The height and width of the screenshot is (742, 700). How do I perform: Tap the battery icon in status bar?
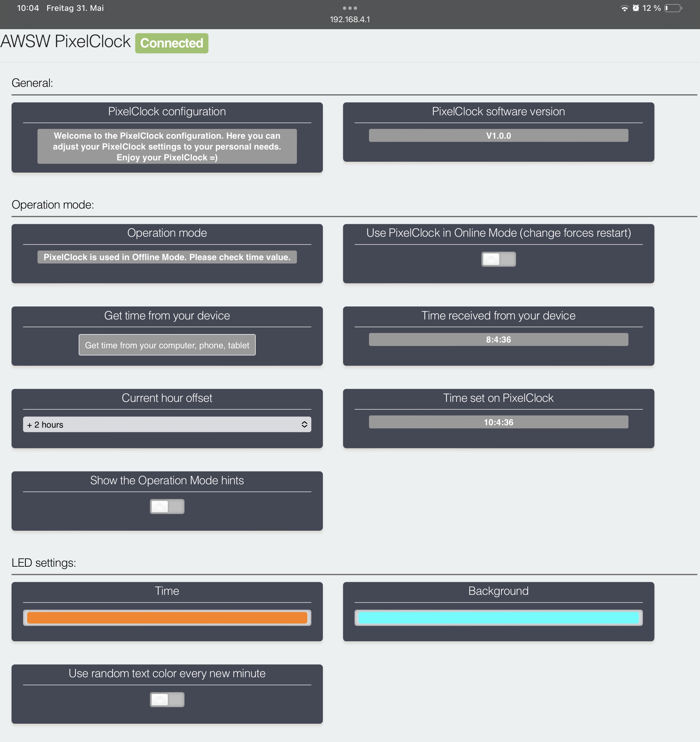click(673, 8)
